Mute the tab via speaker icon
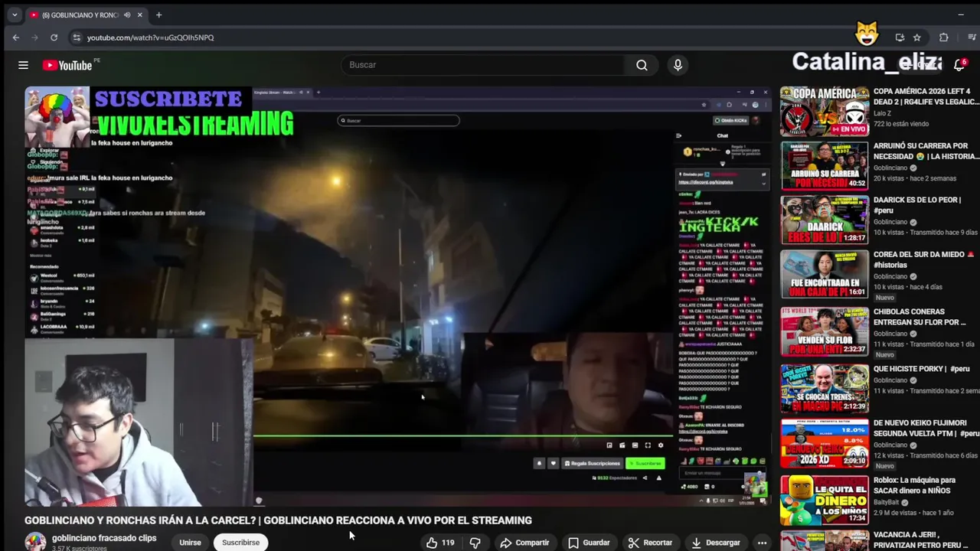980x551 pixels. [x=127, y=15]
